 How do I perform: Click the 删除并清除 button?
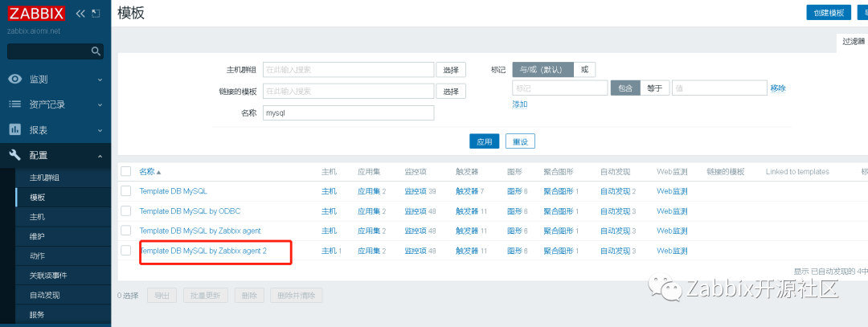click(296, 296)
